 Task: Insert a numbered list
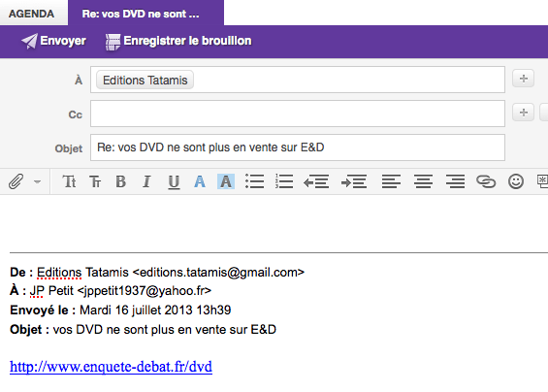(x=284, y=181)
